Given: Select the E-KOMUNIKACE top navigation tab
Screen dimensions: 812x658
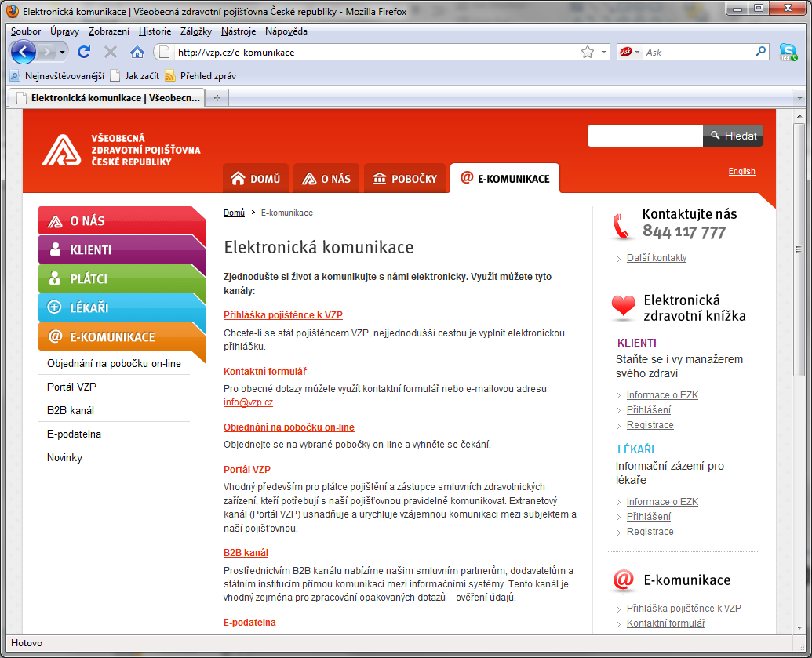Looking at the screenshot, I should [505, 178].
